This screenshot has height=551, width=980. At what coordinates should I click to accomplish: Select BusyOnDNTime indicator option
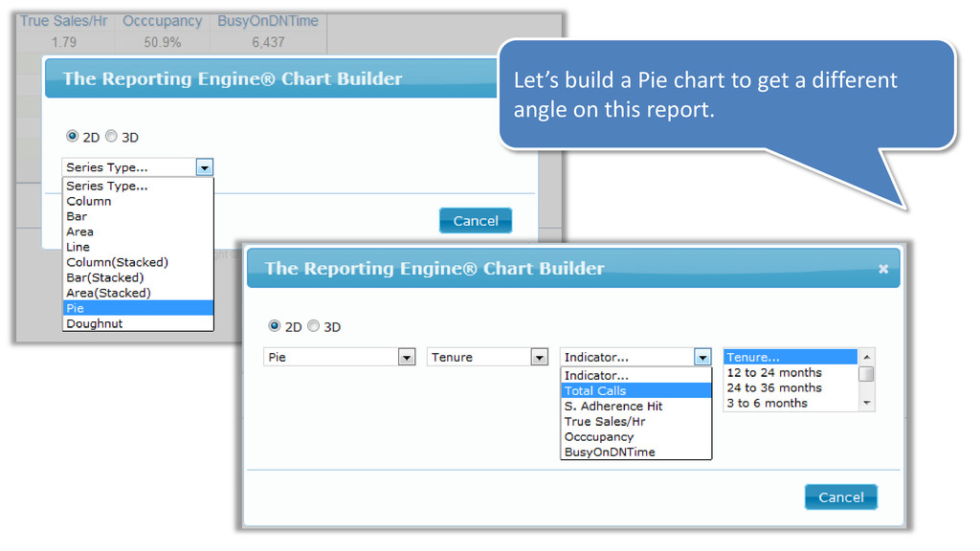pos(636,452)
